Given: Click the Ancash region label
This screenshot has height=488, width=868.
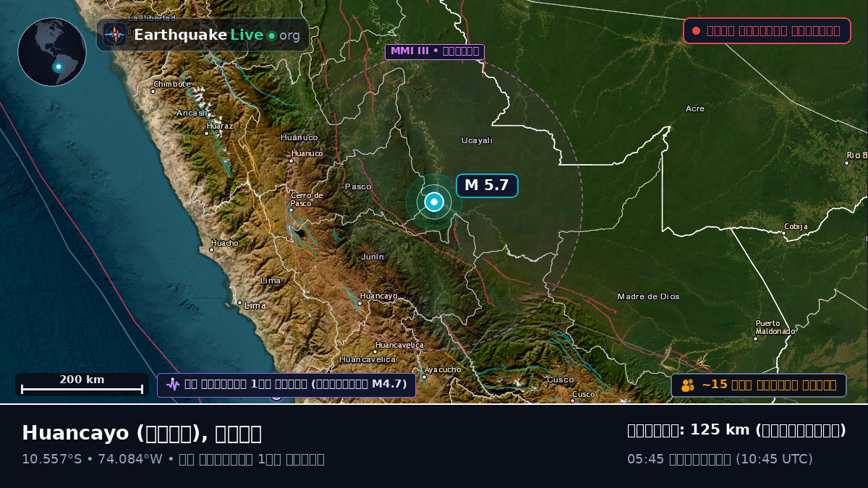Looking at the screenshot, I should click(192, 113).
